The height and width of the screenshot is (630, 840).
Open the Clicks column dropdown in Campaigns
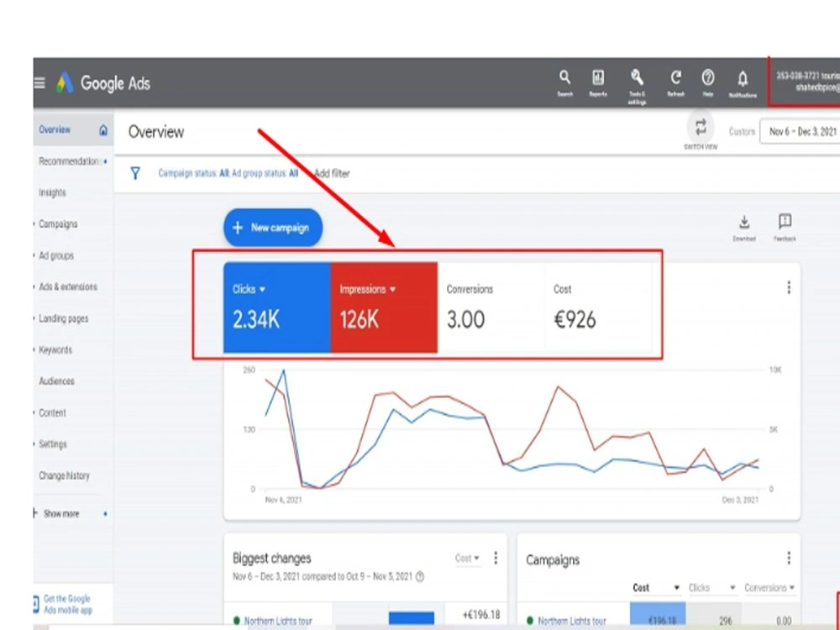[711, 588]
